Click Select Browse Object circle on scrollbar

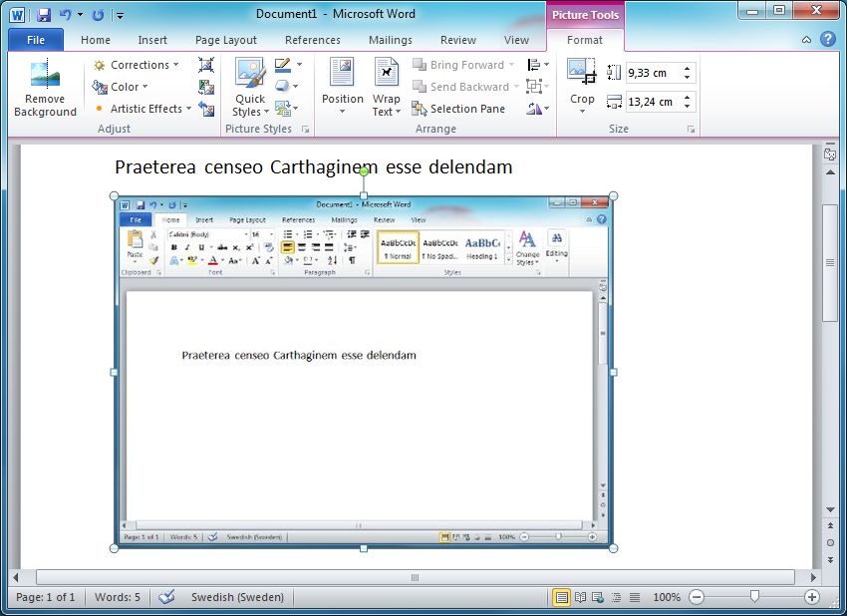[830, 542]
